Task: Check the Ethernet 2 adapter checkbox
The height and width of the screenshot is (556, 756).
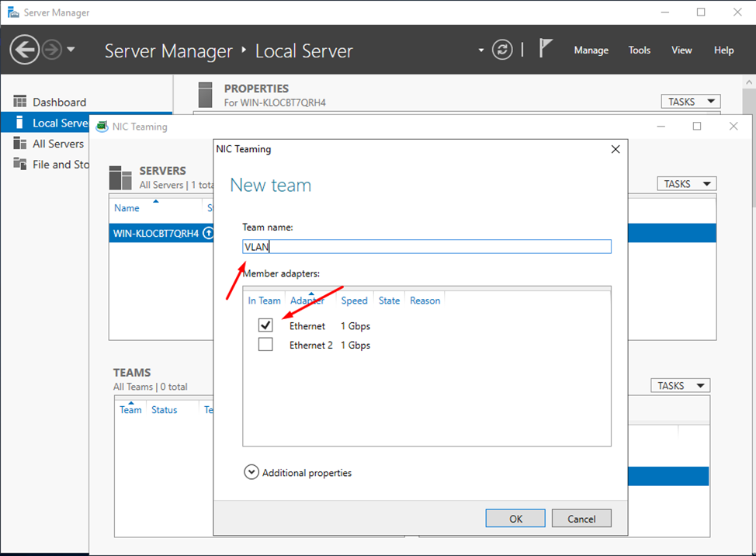Action: pos(265,344)
